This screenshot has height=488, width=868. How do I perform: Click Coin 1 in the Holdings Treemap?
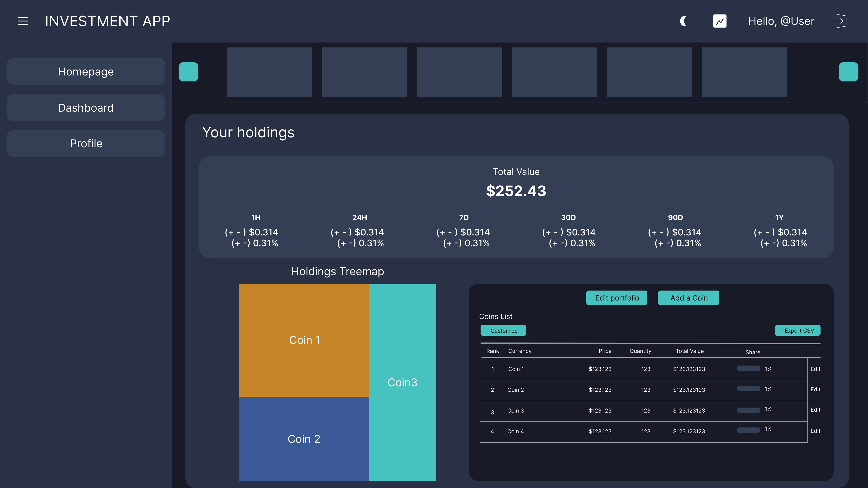(304, 340)
